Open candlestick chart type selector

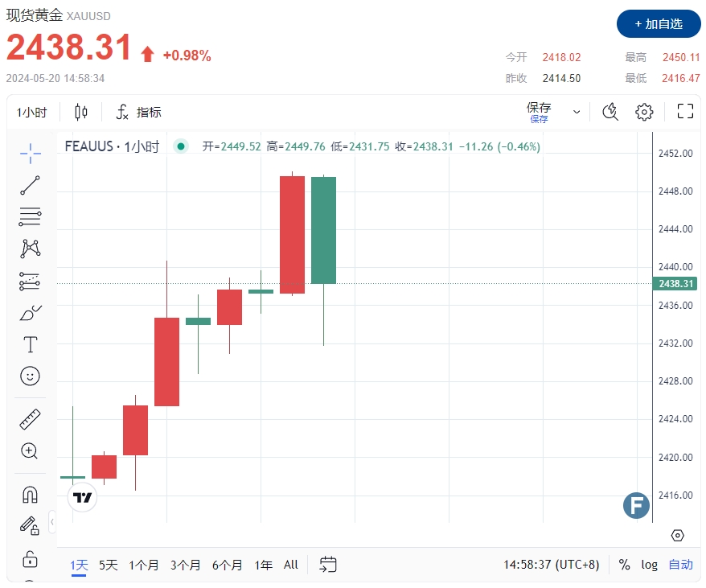coord(80,112)
